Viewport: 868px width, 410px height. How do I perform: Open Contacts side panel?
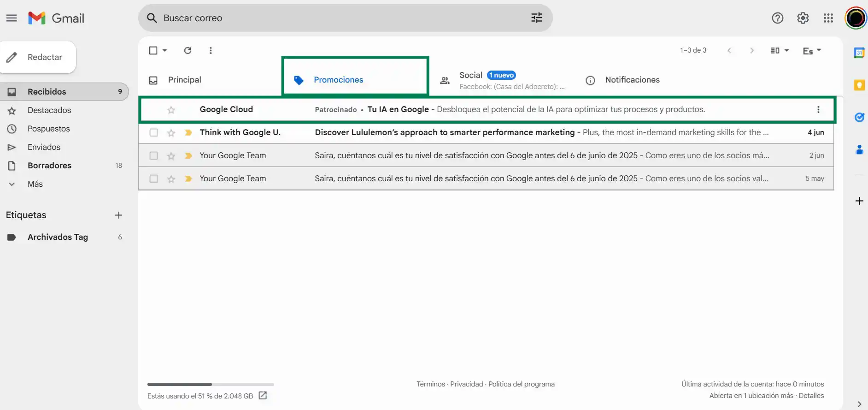click(859, 149)
